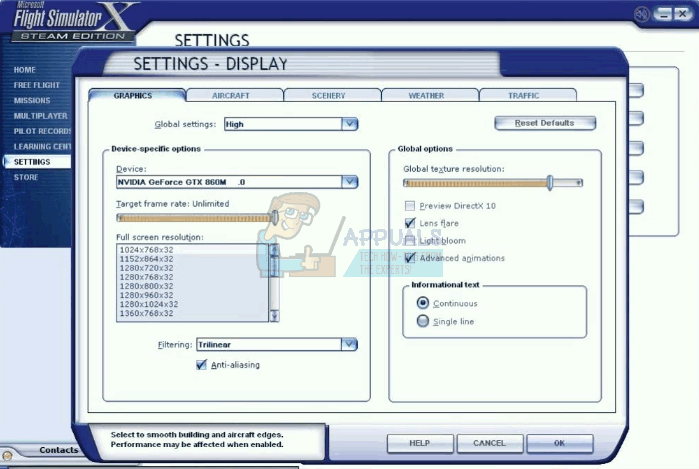Click the CANCEL button
699x469 pixels.
pyautogui.click(x=489, y=443)
